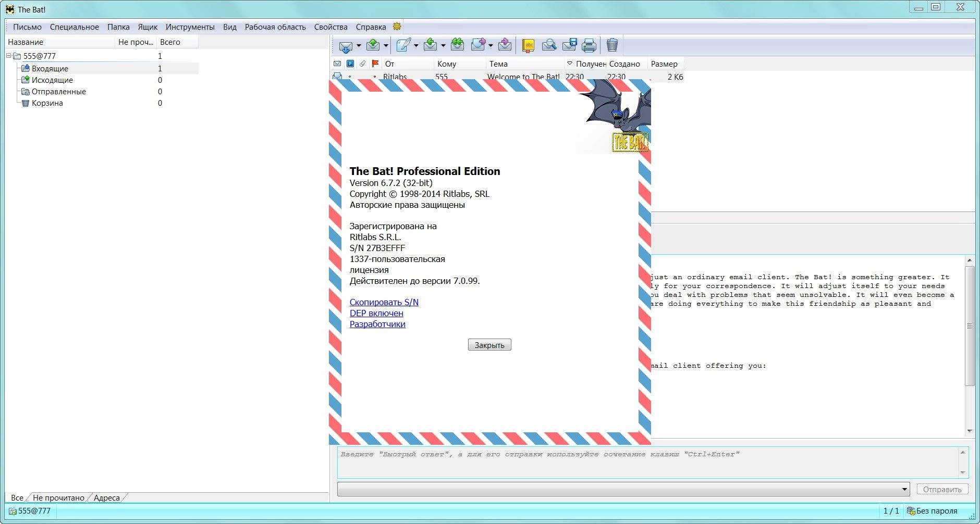Click the Корзина trash folder icon
This screenshot has height=524, width=980.
click(x=25, y=103)
